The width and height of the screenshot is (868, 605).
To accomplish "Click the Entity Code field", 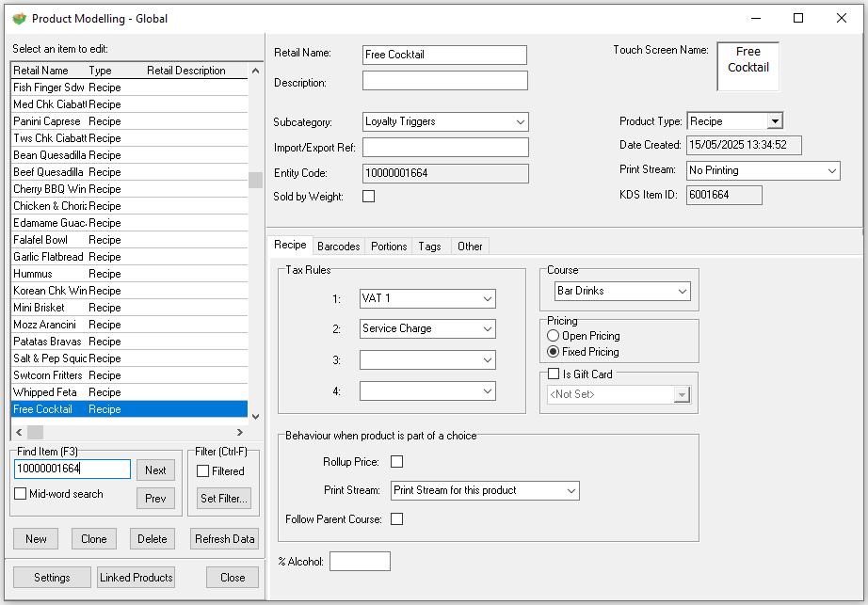I will pyautogui.click(x=445, y=173).
